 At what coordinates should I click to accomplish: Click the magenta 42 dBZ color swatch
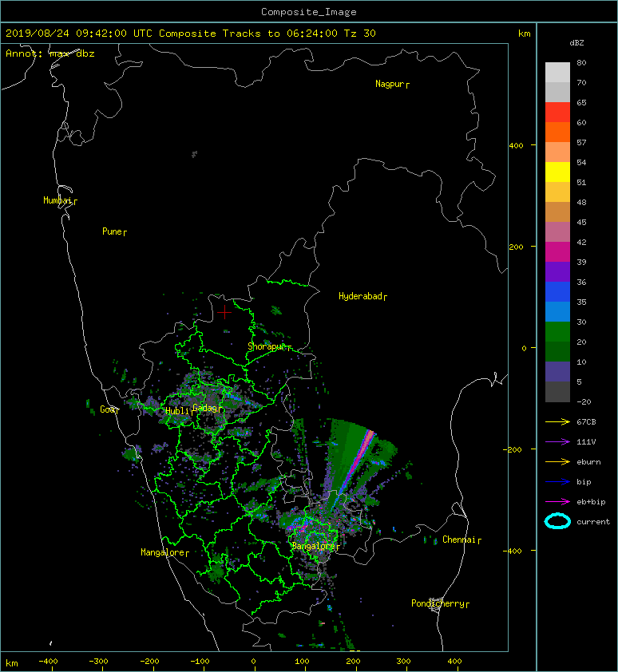click(x=557, y=251)
